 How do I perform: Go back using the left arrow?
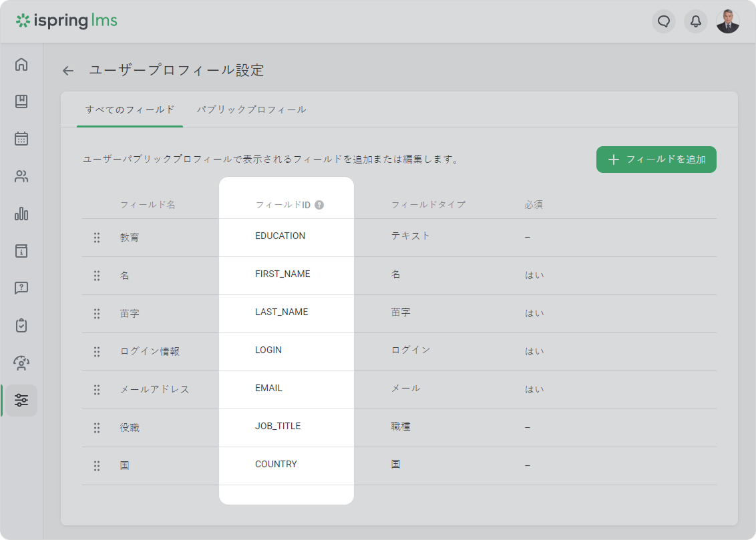[x=68, y=71]
